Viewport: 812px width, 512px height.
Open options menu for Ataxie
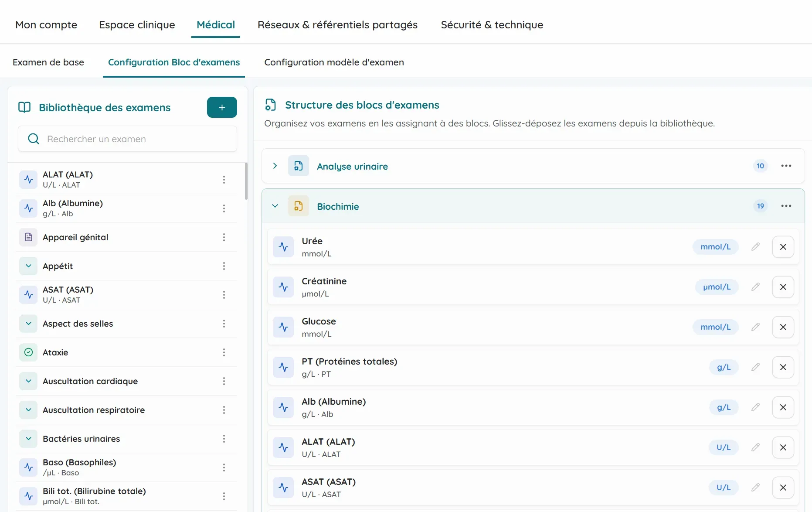[224, 352]
